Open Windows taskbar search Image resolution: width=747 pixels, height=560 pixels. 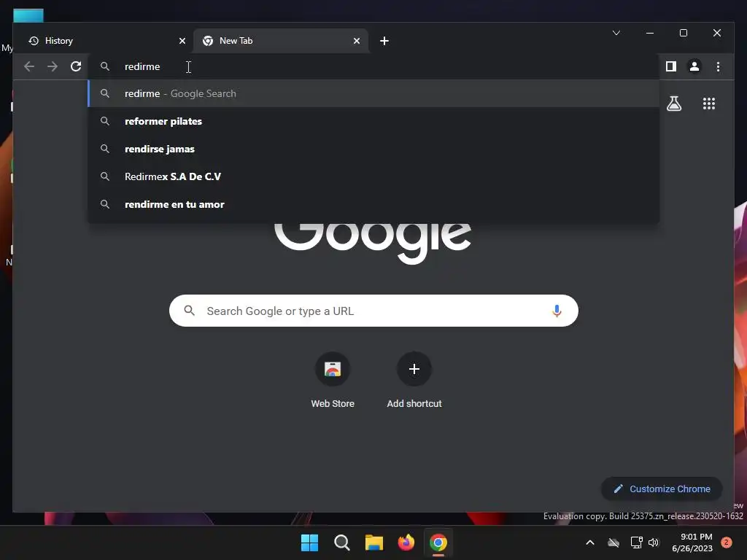(x=341, y=542)
